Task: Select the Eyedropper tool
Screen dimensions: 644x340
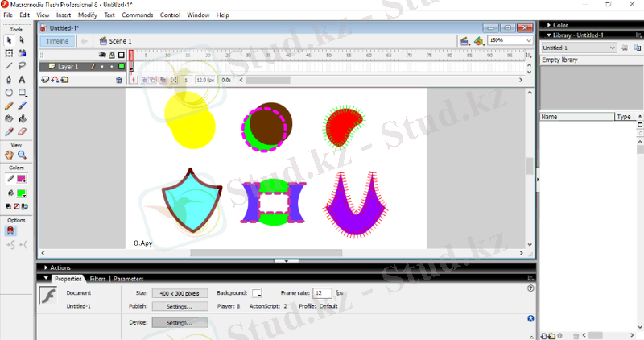Action: pyautogui.click(x=9, y=132)
